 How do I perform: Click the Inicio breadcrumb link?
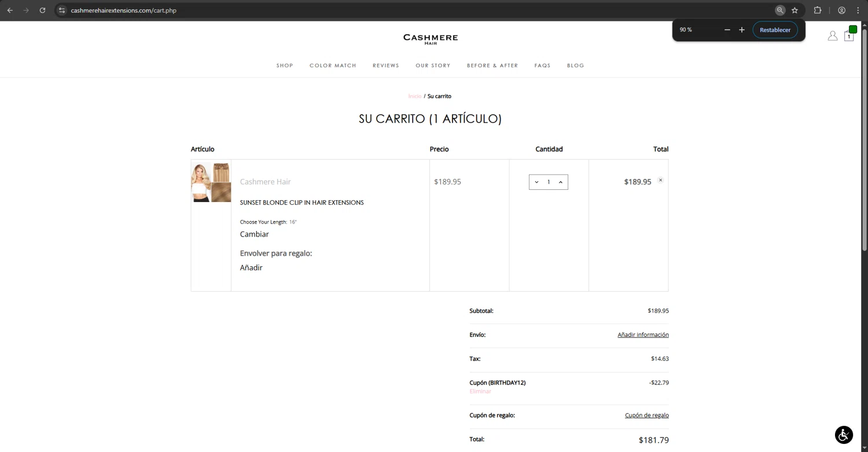[415, 96]
